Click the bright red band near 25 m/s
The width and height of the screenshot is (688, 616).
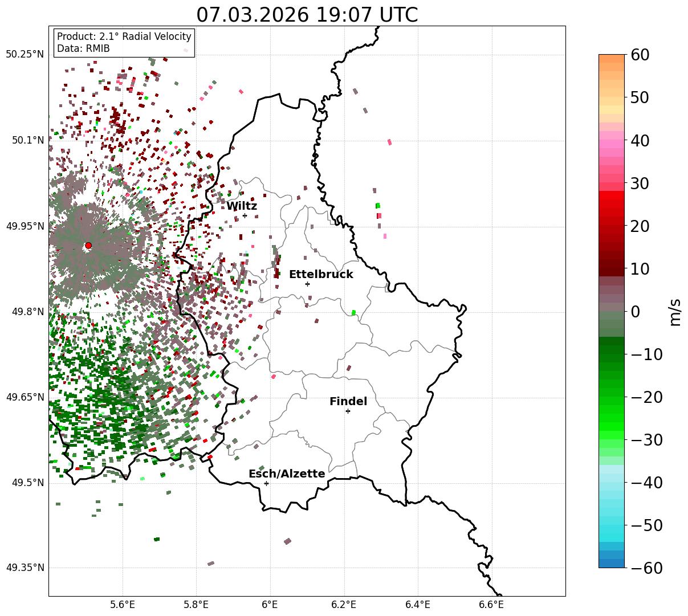click(x=612, y=203)
